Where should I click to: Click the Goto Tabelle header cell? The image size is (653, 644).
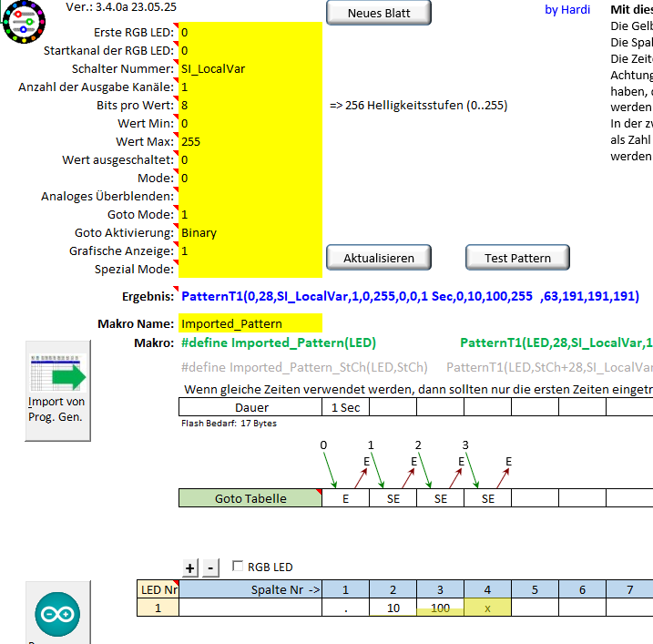click(x=250, y=498)
